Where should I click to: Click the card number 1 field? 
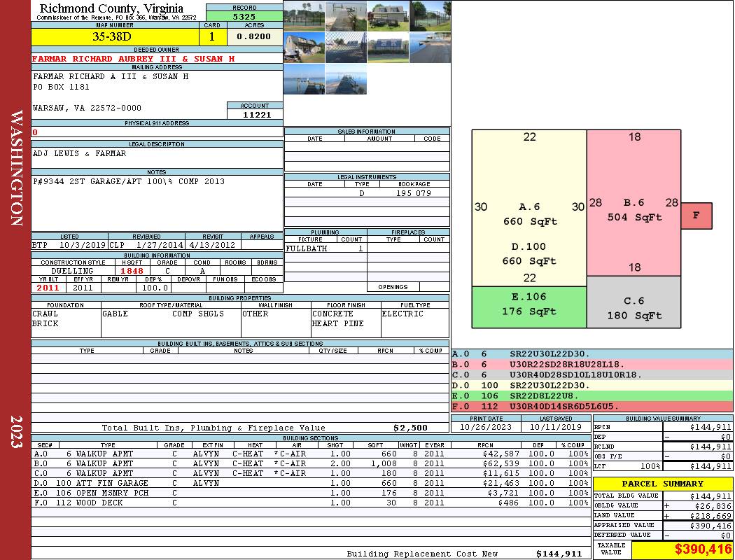212,36
